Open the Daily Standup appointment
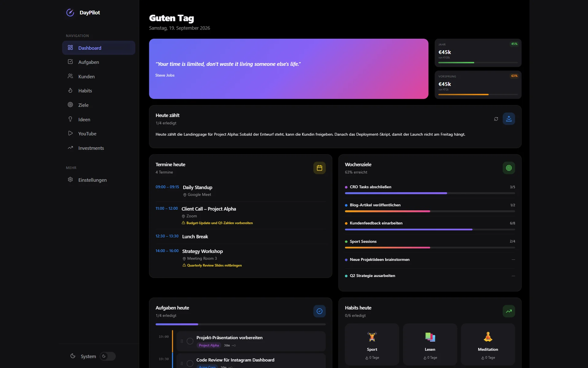The width and height of the screenshot is (588, 368). tap(240, 190)
